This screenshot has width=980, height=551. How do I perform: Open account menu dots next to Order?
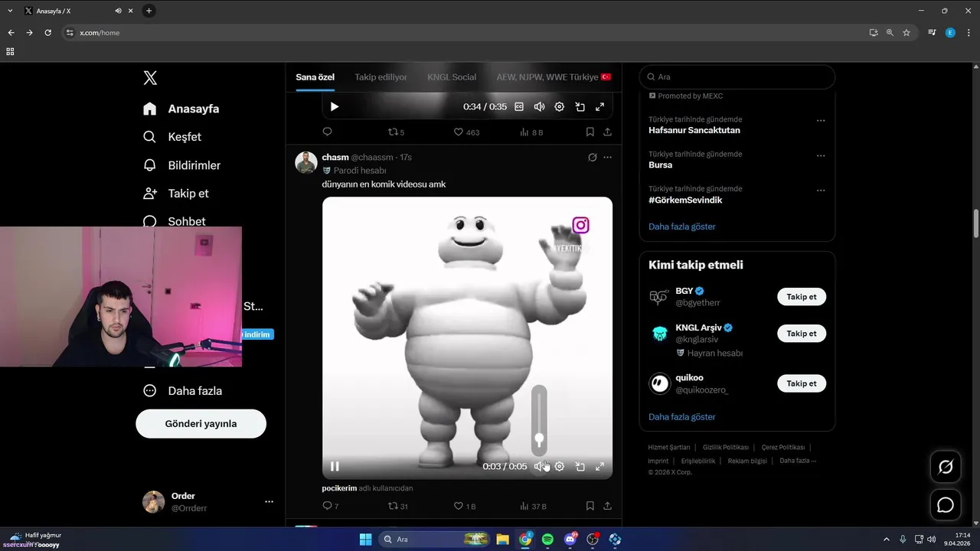(x=269, y=502)
